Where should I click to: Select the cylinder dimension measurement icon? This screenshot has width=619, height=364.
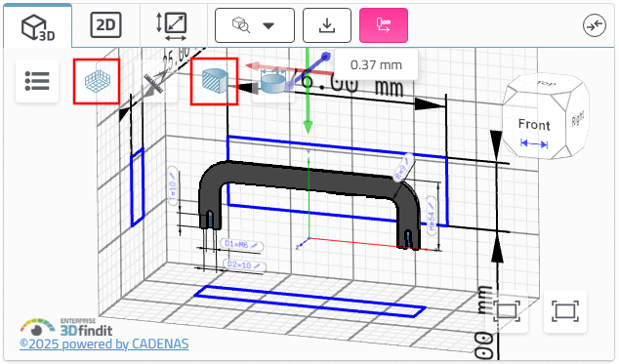pyautogui.click(x=273, y=82)
